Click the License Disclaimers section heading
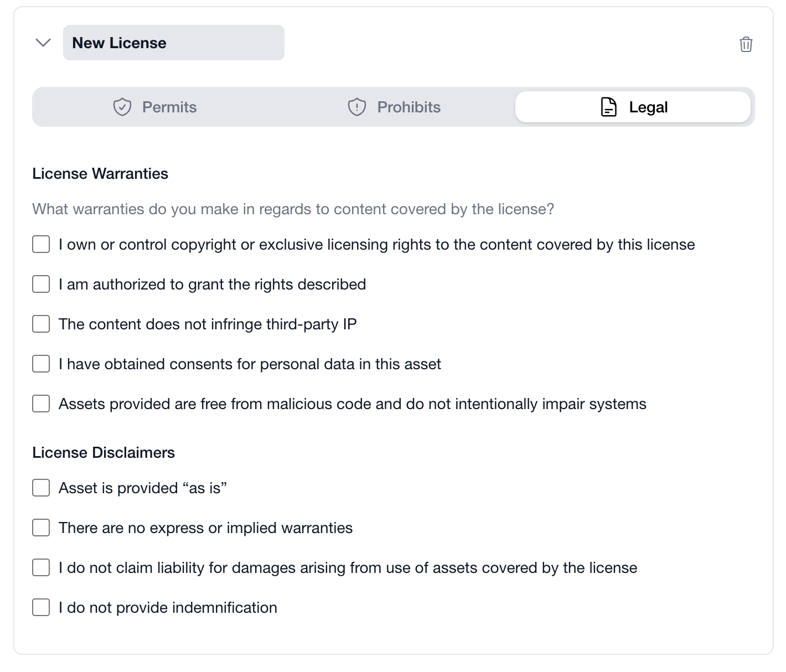This screenshot has width=786, height=672. tap(104, 452)
